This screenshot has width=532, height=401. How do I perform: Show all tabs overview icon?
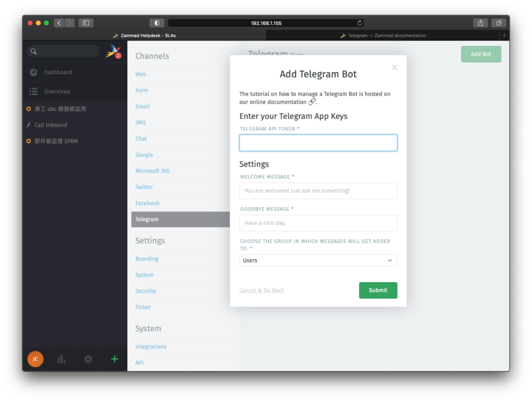click(x=499, y=23)
